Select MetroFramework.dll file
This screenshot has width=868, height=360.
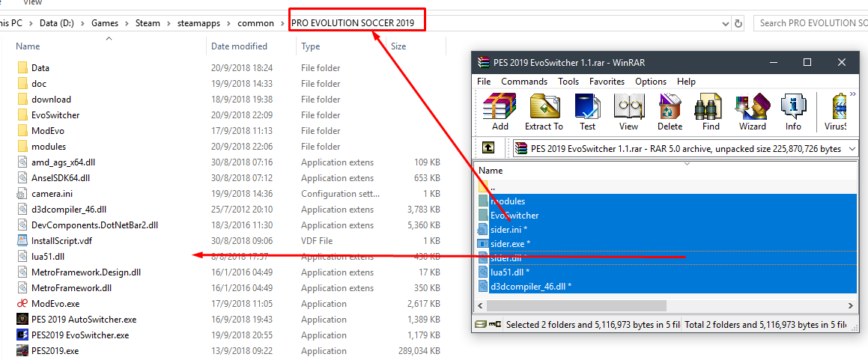point(71,288)
